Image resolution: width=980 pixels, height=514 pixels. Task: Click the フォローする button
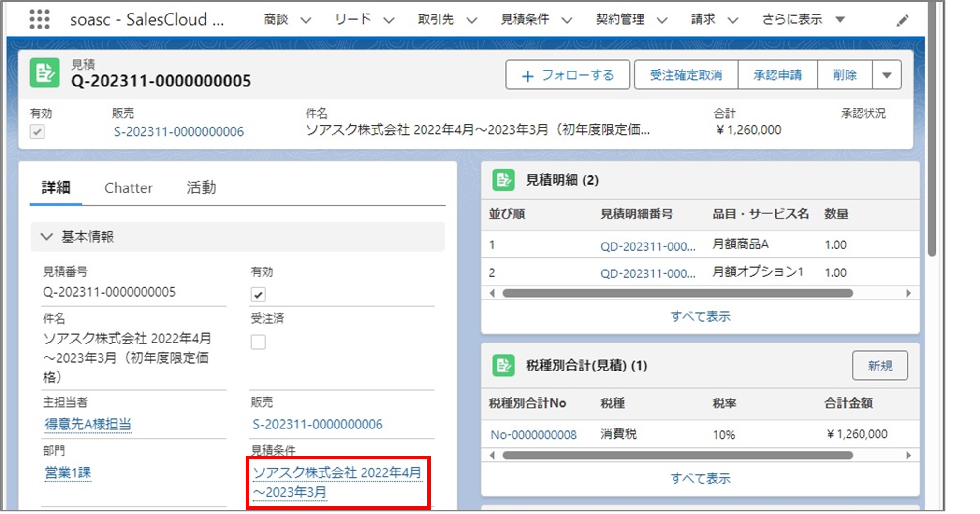568,75
